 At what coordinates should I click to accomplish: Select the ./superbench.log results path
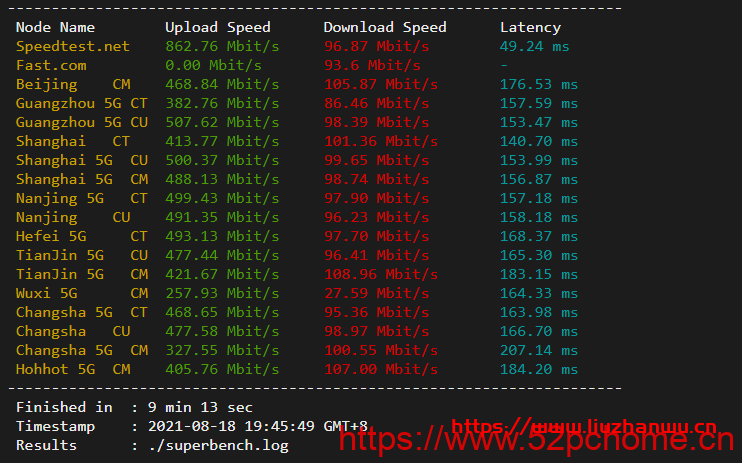[x=218, y=445]
